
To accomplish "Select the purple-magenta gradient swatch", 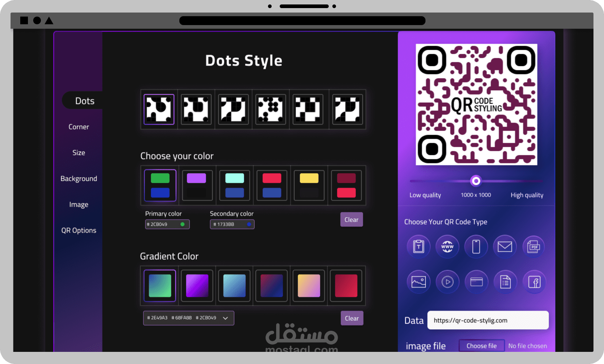I will 197,286.
